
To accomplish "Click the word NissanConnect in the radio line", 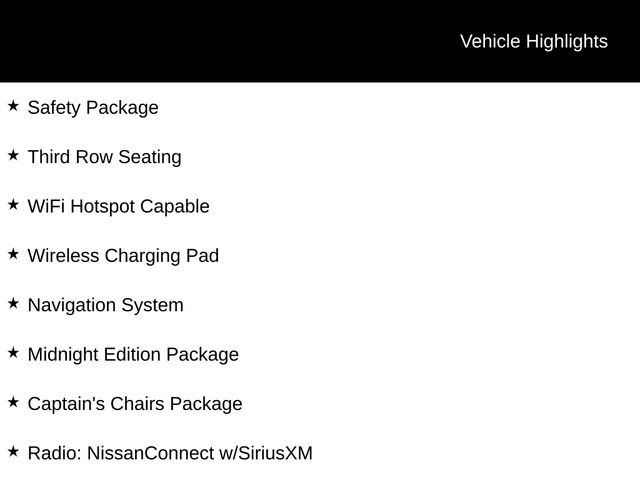I will click(x=150, y=453).
